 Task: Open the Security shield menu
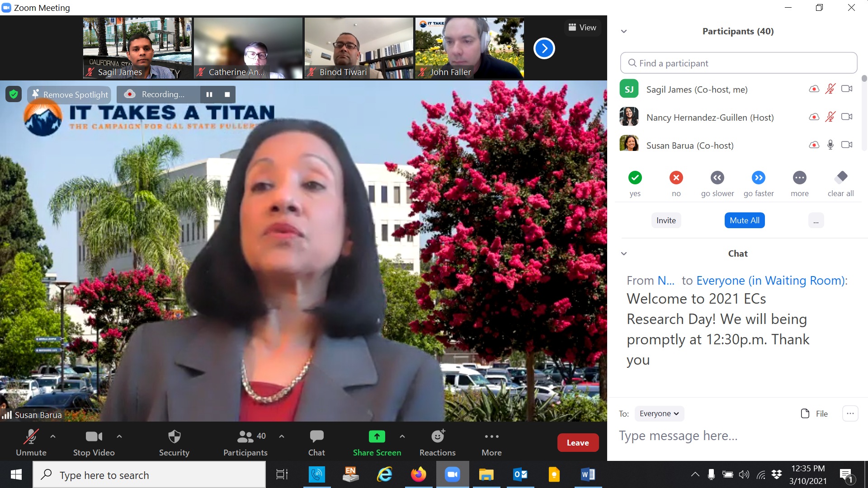click(174, 442)
